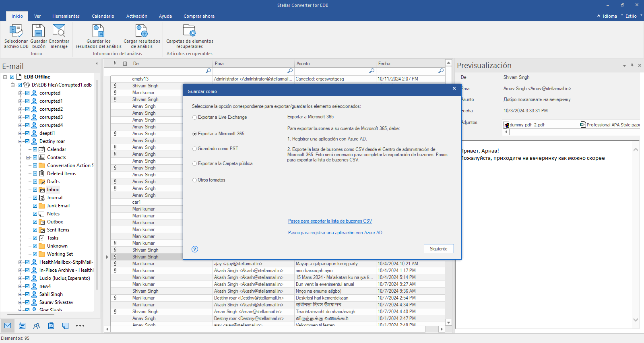
Task: Click the Comprar ahora tab
Action: pyautogui.click(x=199, y=16)
